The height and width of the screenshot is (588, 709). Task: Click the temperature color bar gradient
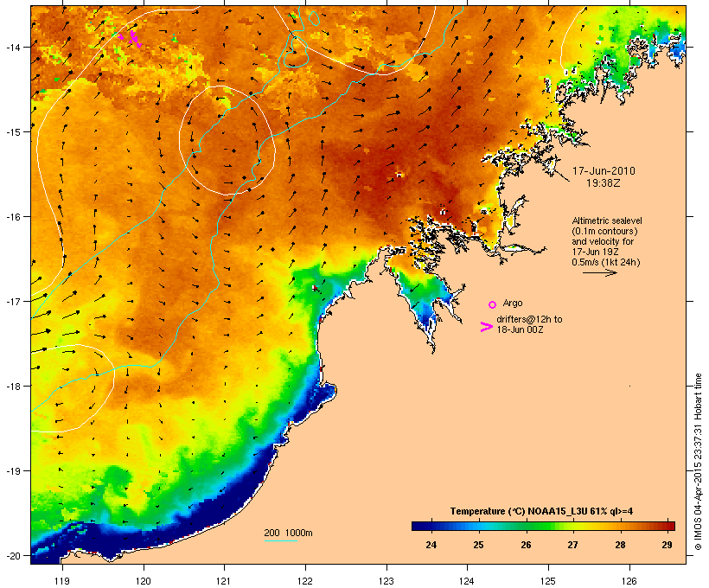click(543, 526)
